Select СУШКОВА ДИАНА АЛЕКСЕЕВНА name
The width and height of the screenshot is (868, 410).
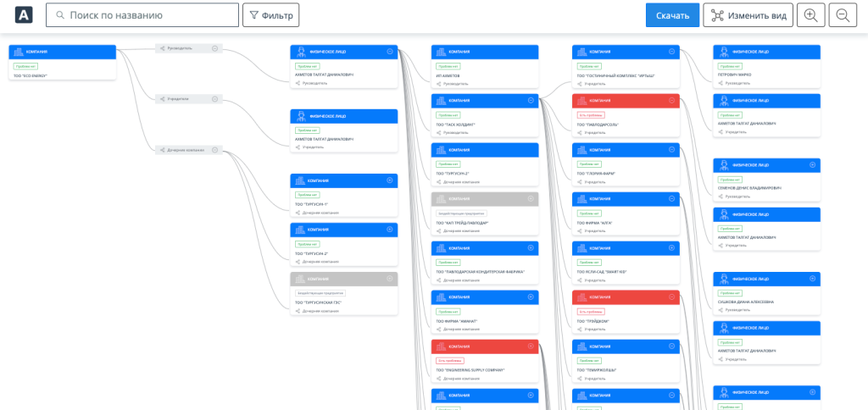[x=746, y=302]
